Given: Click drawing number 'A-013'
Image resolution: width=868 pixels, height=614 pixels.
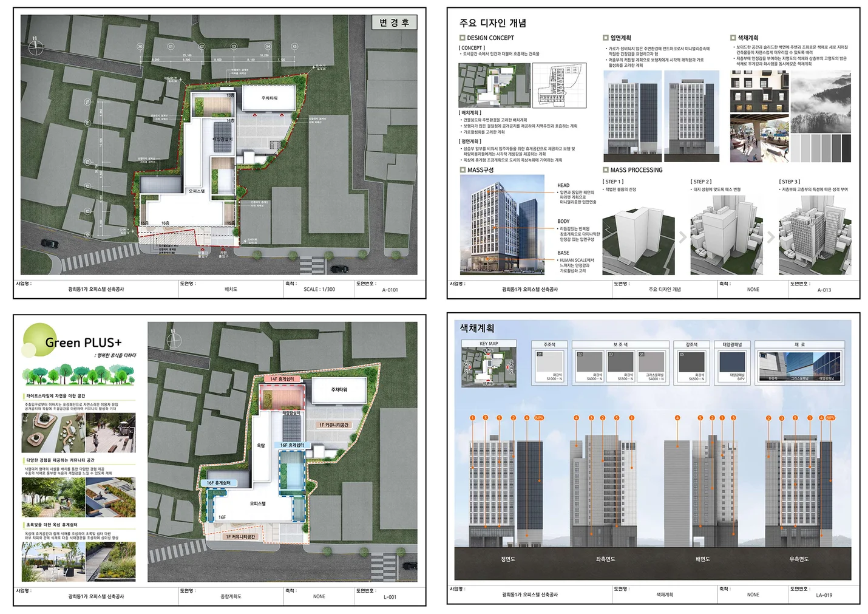Looking at the screenshot, I should click(x=824, y=290).
